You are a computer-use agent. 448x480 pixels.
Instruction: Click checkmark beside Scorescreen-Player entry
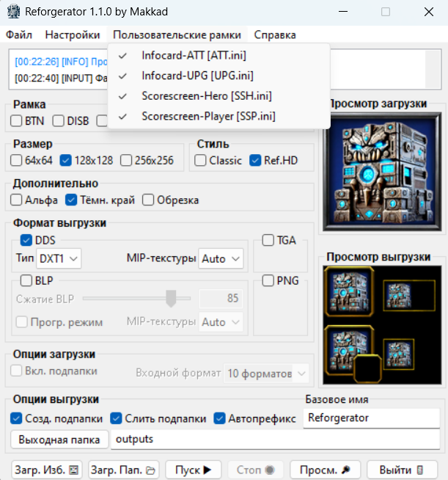click(122, 117)
